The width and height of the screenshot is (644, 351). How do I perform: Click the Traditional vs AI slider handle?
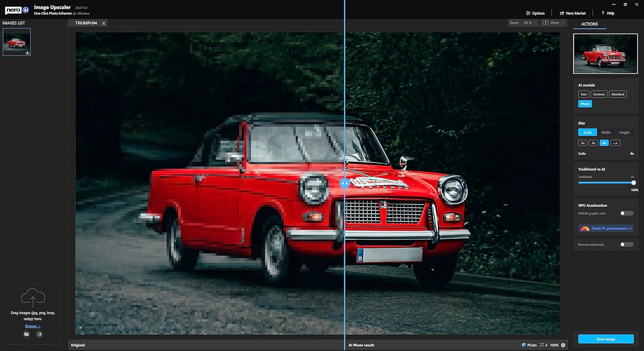(x=633, y=183)
